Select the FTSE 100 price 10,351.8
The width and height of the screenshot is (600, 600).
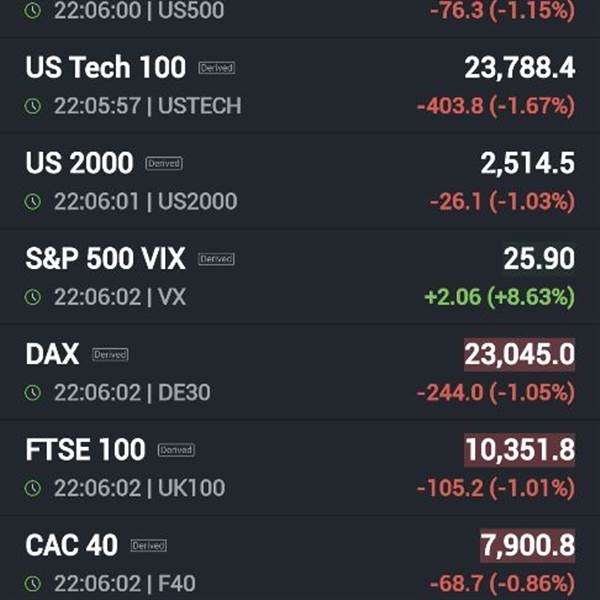coord(519,450)
